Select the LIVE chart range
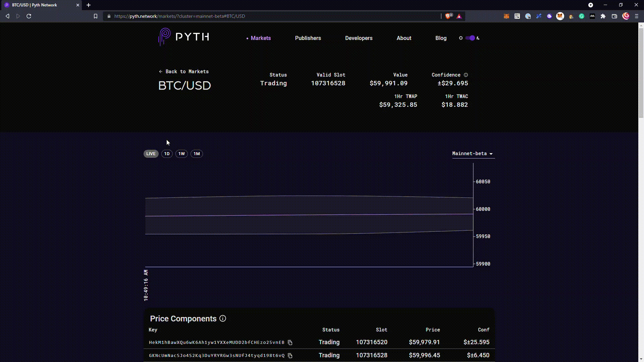Image resolution: width=644 pixels, height=362 pixels. (151, 154)
